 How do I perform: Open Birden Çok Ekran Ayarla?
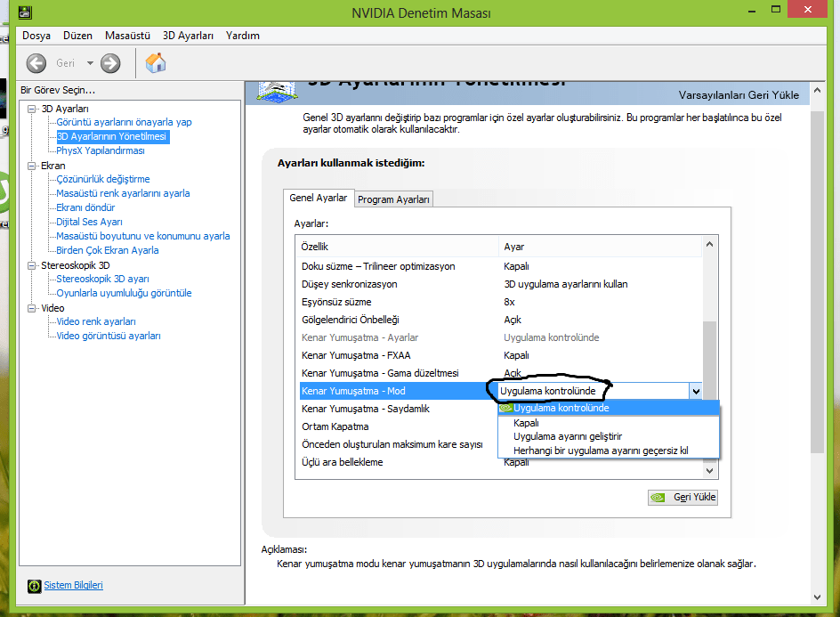click(108, 250)
